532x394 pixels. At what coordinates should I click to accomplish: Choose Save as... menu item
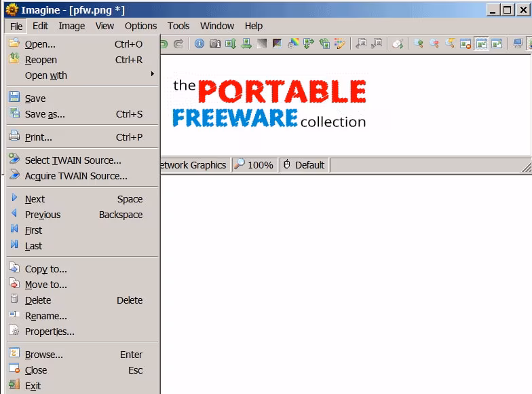click(83, 114)
